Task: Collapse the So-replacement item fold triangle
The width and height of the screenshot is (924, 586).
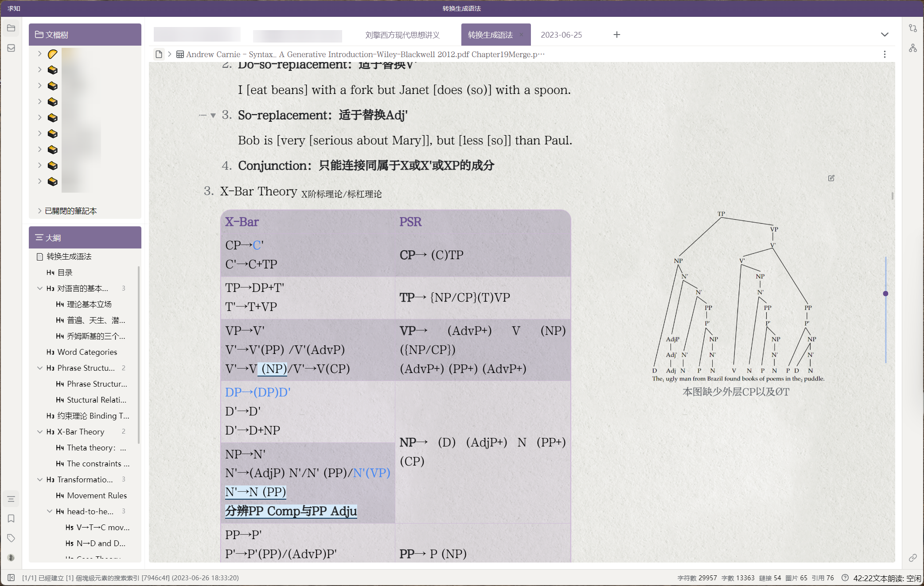Action: 214,115
